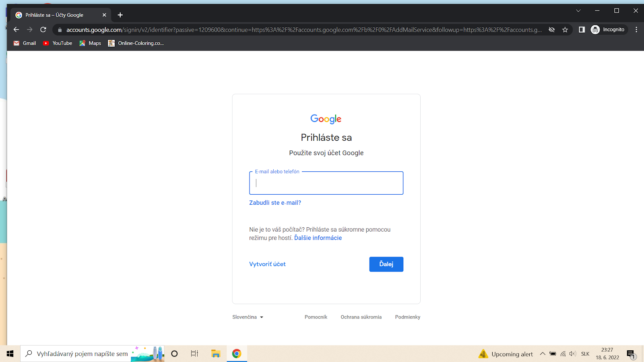644x362 pixels.
Task: Click the Google logo
Action: (x=326, y=119)
